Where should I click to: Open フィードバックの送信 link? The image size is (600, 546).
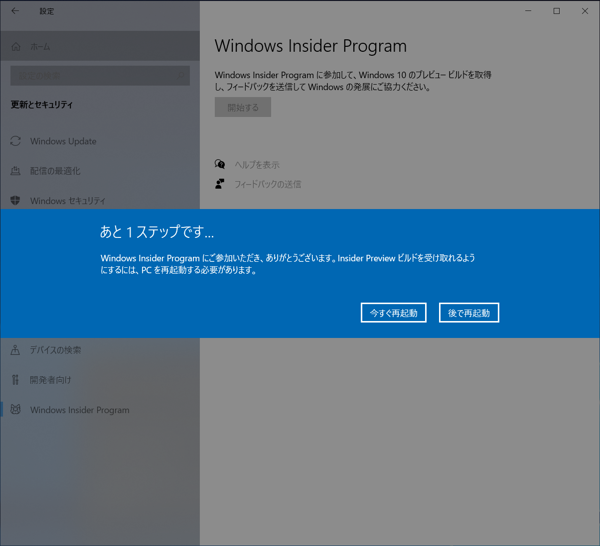coord(267,184)
